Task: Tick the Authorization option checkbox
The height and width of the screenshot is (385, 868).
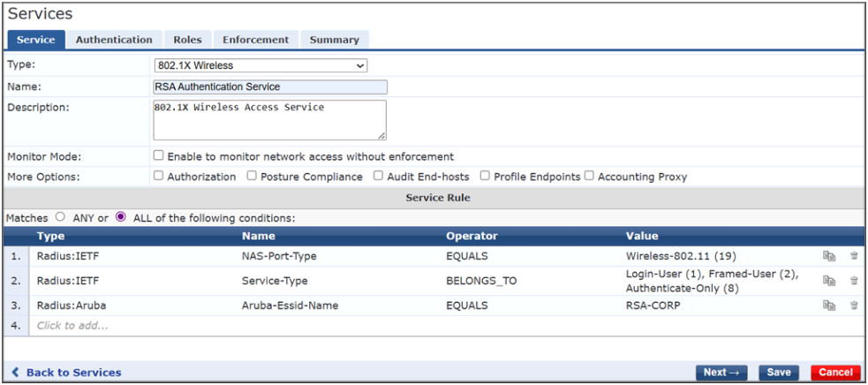Action: click(x=159, y=176)
